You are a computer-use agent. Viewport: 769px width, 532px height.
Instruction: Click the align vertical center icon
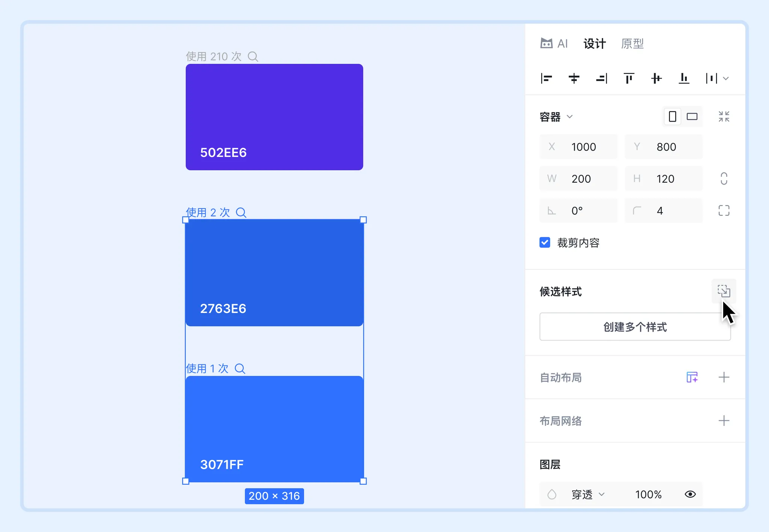tap(656, 78)
